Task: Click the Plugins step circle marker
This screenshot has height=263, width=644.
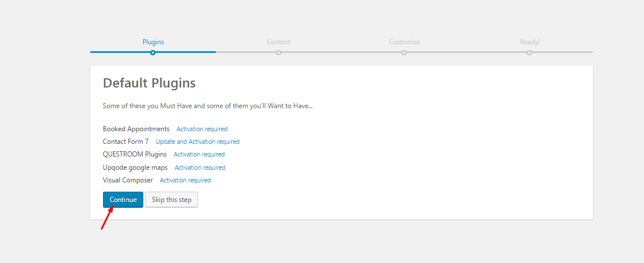Action: [x=153, y=52]
